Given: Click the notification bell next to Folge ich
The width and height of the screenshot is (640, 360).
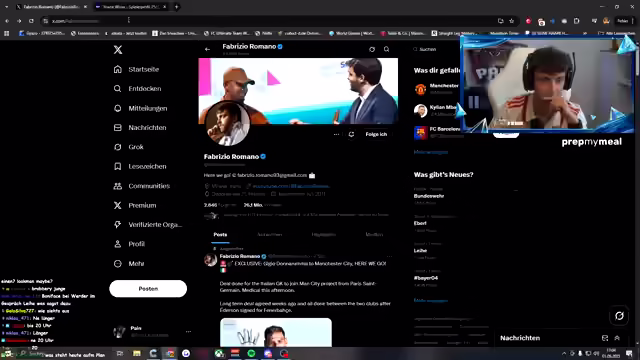Looking at the screenshot, I should pos(351,134).
